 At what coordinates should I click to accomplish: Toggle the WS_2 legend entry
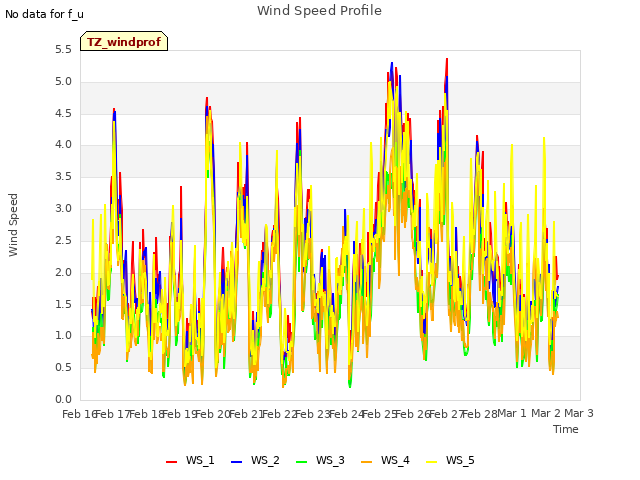pyautogui.click(x=255, y=460)
